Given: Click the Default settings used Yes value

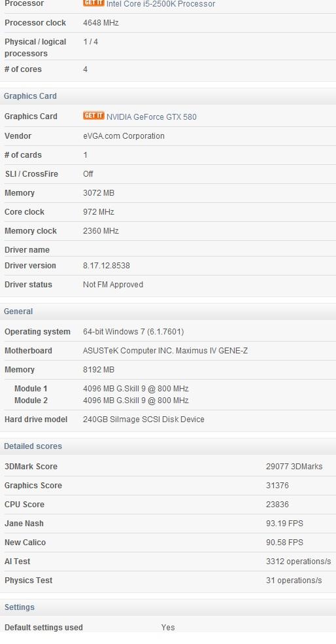Looking at the screenshot, I should coord(168,628).
